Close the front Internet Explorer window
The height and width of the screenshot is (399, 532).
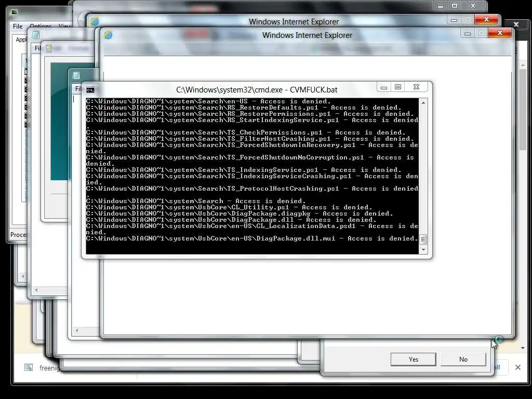coord(500,33)
